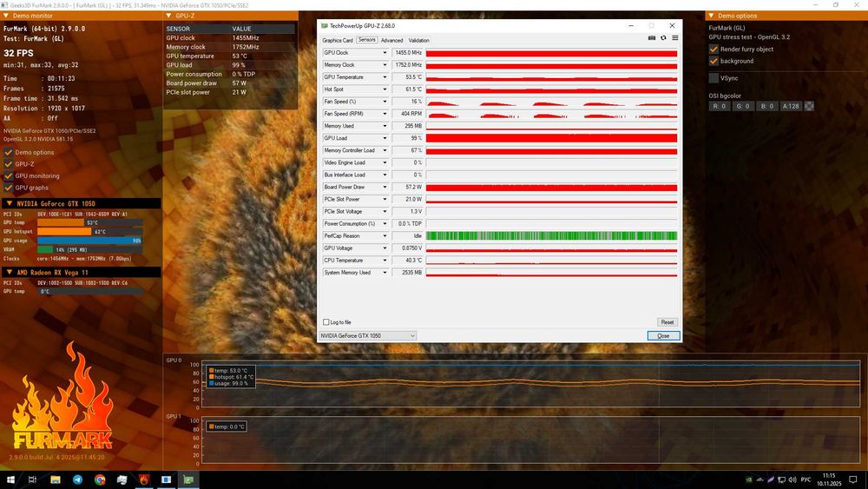Open the GPU Clock sensor dropdown
868x489 pixels.
(385, 53)
